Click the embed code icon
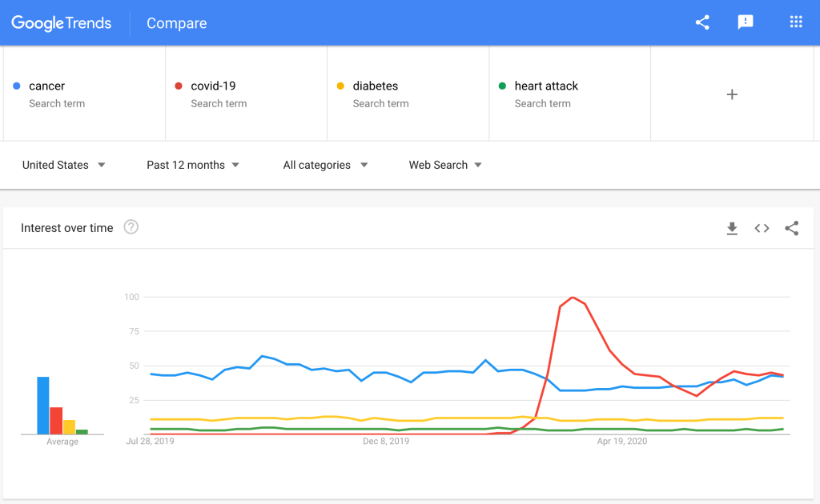This screenshot has width=820, height=504. pyautogui.click(x=762, y=229)
